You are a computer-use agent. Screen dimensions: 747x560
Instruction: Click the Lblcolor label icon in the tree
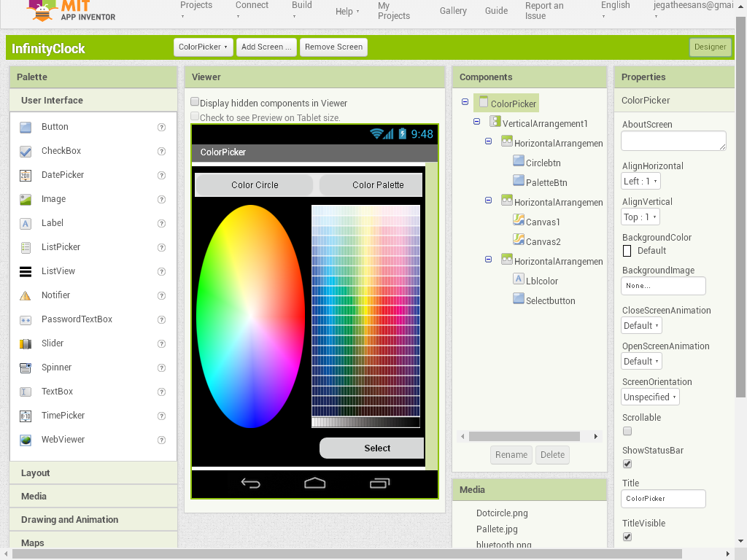click(519, 279)
